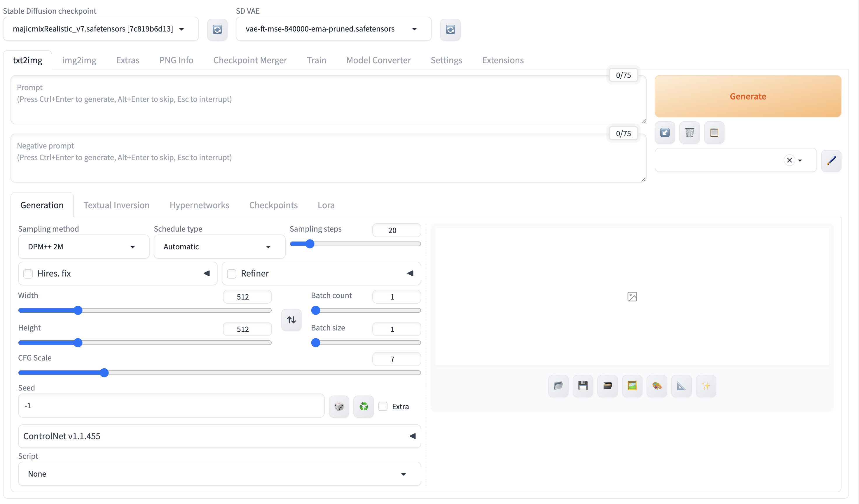Click the green recycle reuse-seed icon
859x504 pixels.
tap(363, 406)
